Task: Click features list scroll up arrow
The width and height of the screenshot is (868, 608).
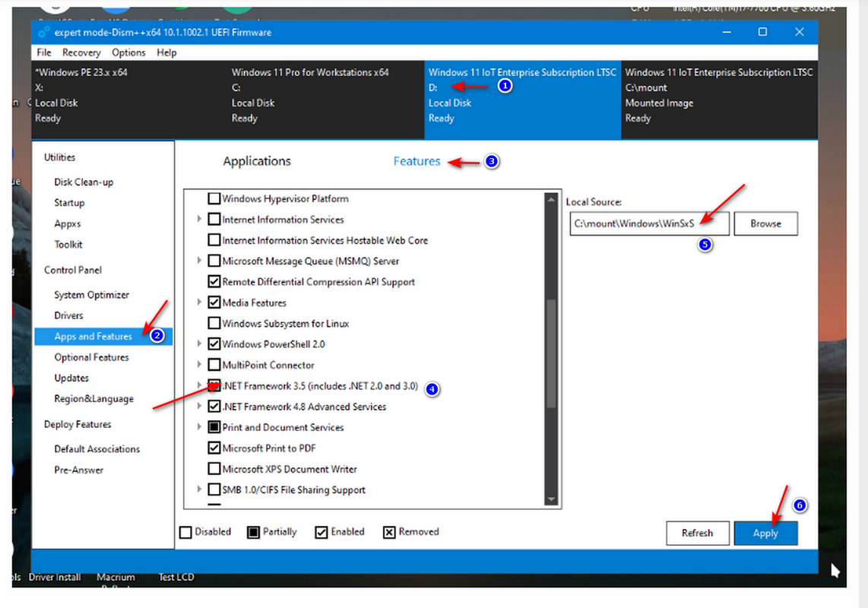Action: [x=551, y=199]
